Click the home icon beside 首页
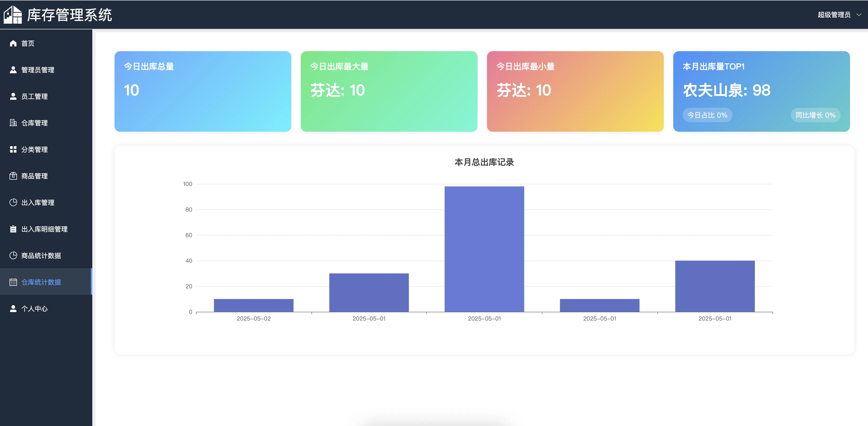 pyautogui.click(x=13, y=43)
